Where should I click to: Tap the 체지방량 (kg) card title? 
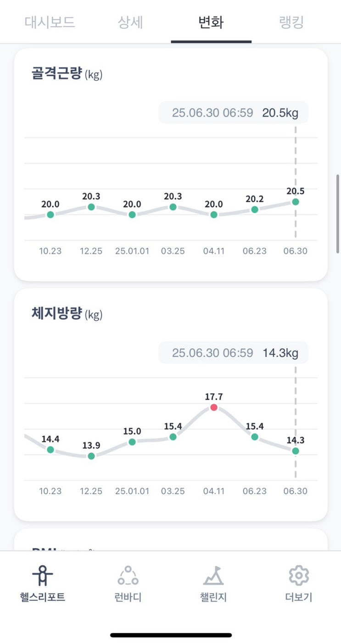click(x=67, y=314)
